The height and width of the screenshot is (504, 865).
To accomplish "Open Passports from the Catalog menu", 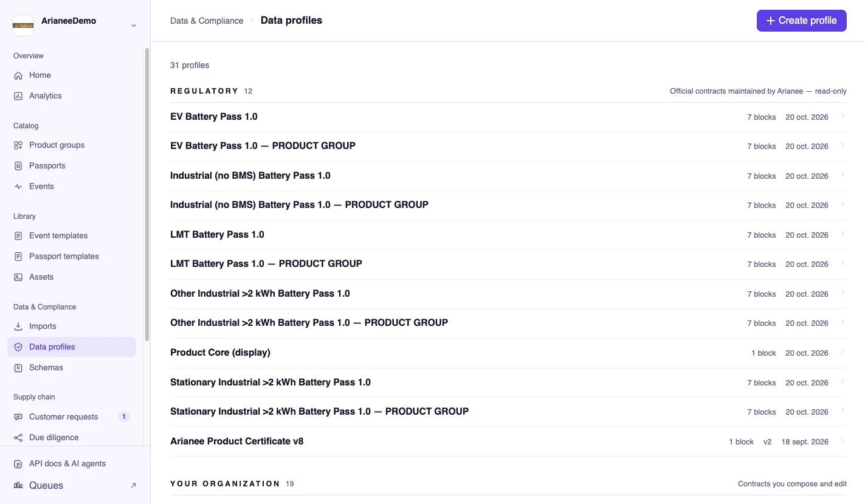I will (x=72, y=166).
